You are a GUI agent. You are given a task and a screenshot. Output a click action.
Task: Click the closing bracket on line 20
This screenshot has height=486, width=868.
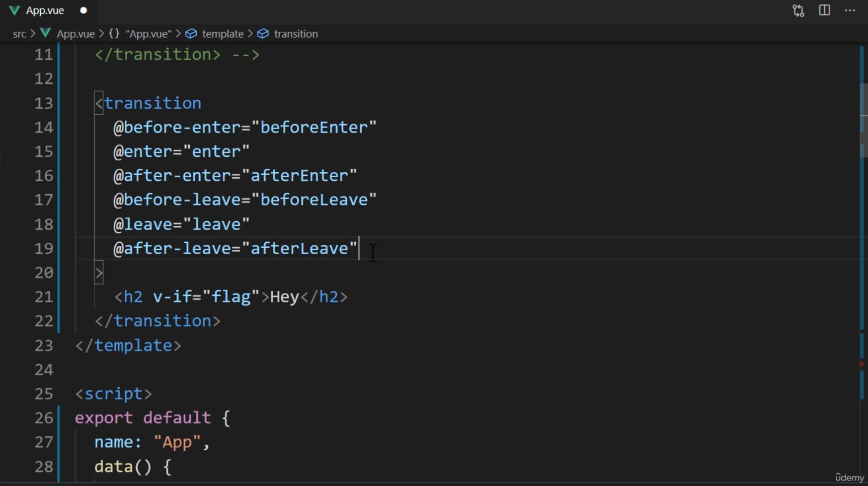[x=99, y=273]
